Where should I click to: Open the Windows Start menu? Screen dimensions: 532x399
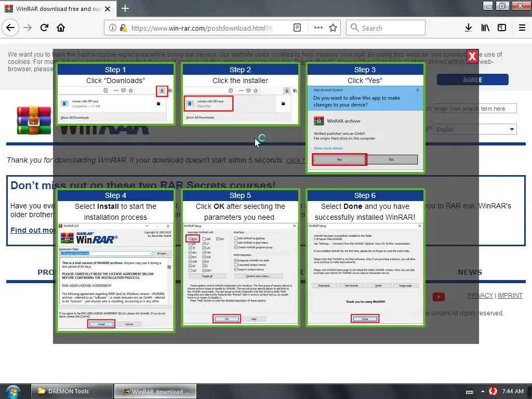point(12,392)
